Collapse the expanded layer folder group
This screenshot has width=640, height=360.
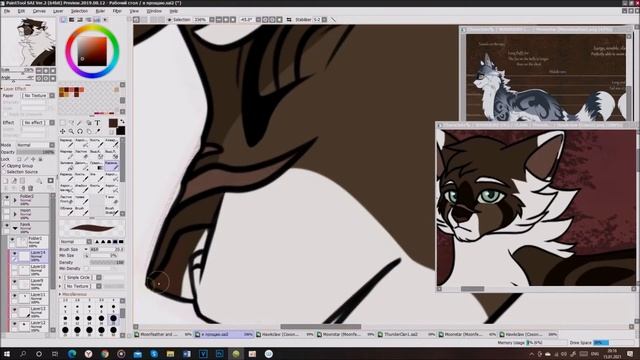tap(15, 228)
